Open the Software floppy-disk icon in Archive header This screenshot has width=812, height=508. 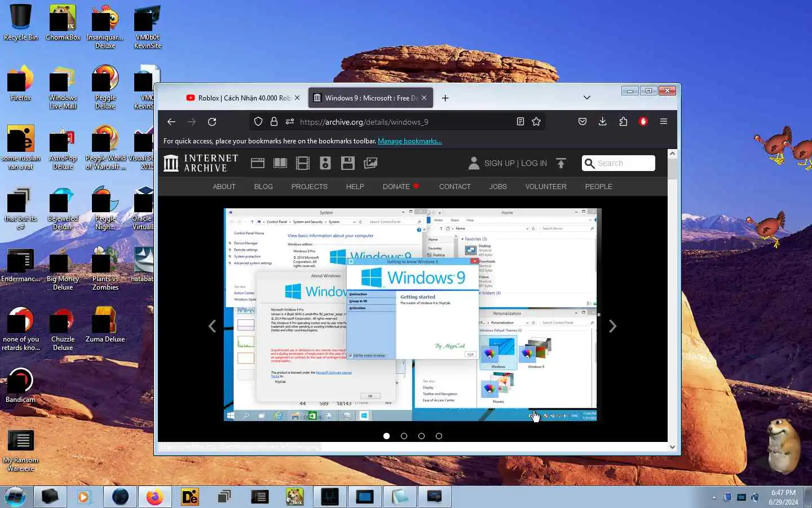pos(348,163)
